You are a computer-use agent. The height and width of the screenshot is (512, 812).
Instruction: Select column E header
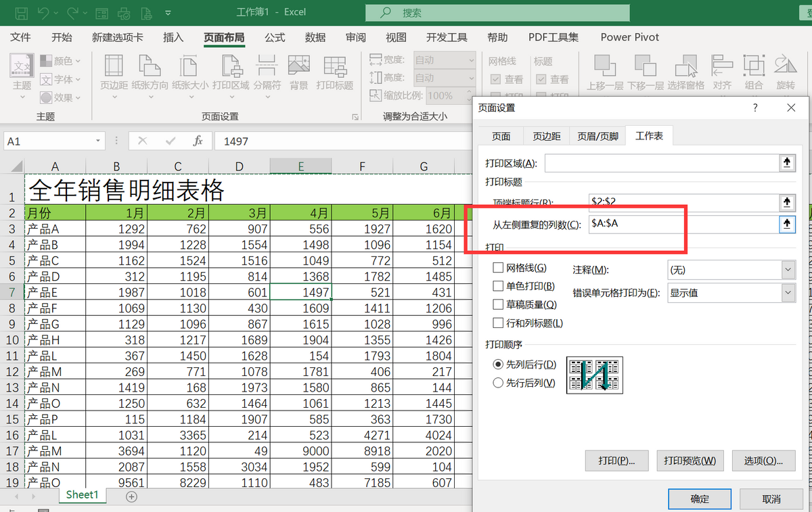[300, 166]
